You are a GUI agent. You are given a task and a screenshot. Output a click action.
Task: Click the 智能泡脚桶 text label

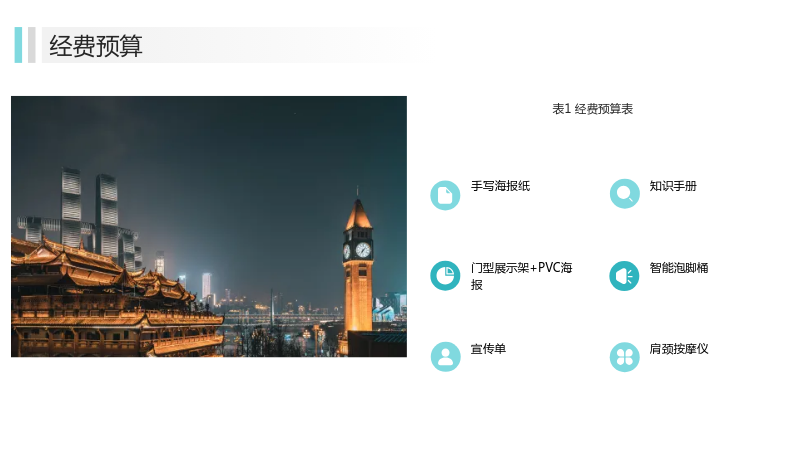pyautogui.click(x=679, y=268)
